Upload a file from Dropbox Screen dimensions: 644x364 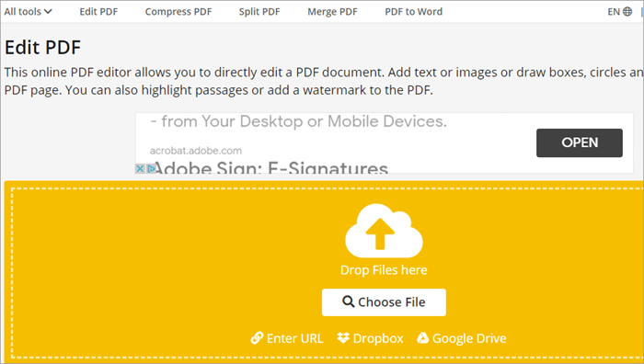tap(370, 338)
